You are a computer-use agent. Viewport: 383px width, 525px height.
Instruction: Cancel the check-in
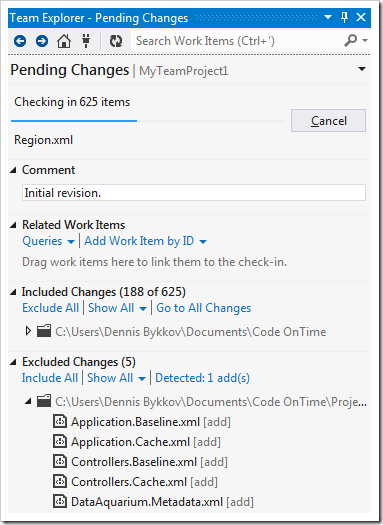tap(328, 121)
